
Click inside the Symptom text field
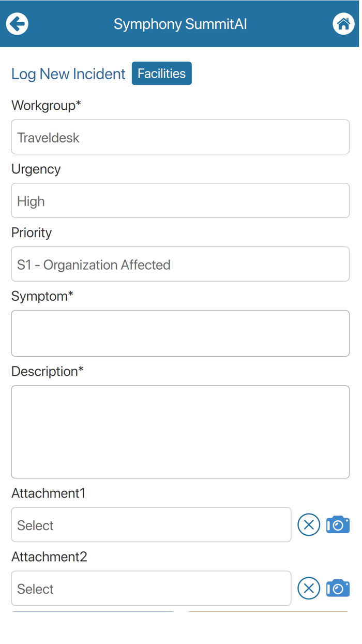(180, 333)
